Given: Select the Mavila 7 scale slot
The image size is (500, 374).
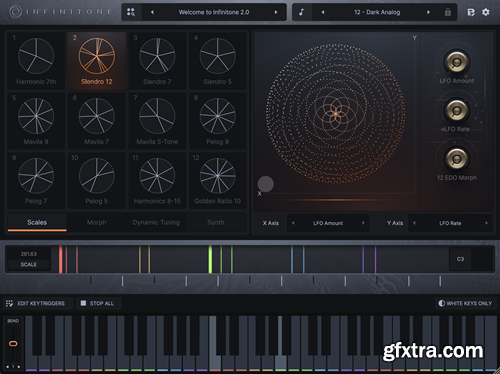Looking at the screenshot, I should tap(97, 121).
